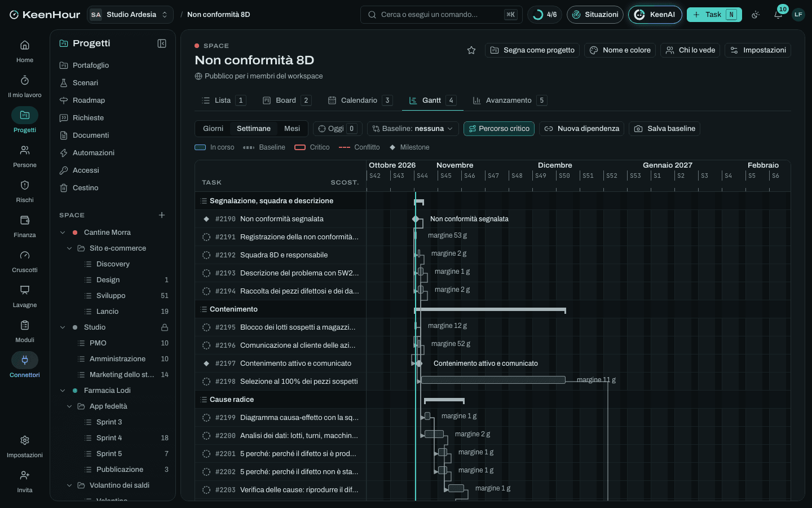Collapse Contenimento task group
The image size is (812, 508).
click(x=204, y=309)
